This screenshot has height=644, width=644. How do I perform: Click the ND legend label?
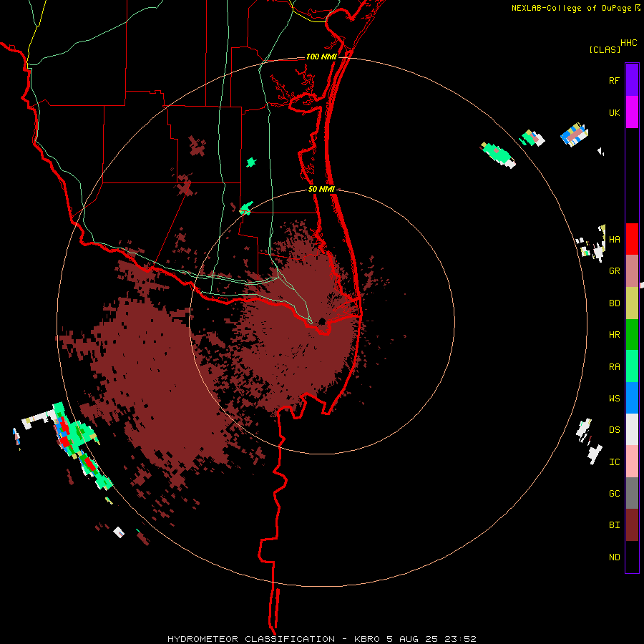614,557
